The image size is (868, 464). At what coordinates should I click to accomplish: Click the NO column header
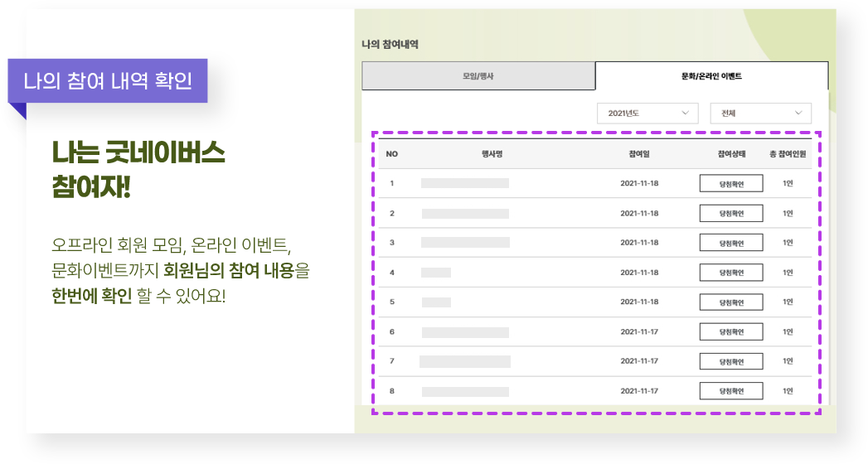click(x=392, y=154)
